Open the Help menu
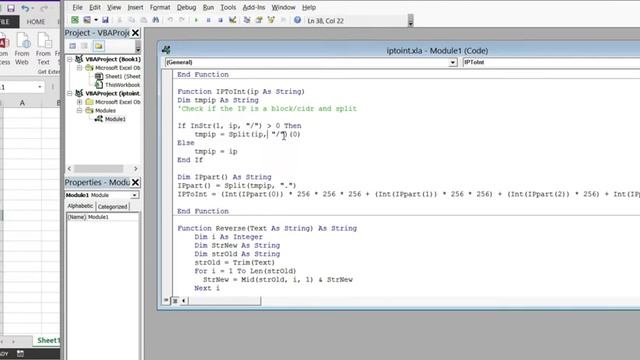The height and width of the screenshot is (360, 640). pos(309,7)
